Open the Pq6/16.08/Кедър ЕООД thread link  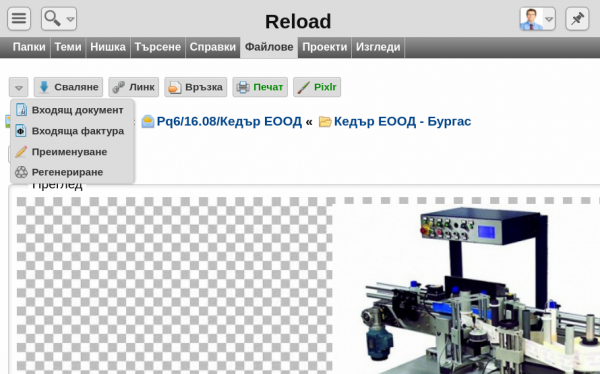click(x=229, y=121)
